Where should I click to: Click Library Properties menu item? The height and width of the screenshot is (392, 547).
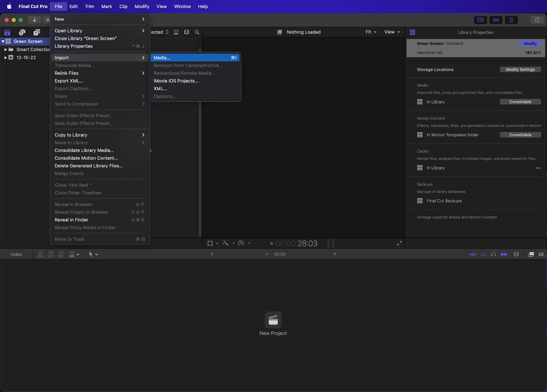(x=100, y=46)
